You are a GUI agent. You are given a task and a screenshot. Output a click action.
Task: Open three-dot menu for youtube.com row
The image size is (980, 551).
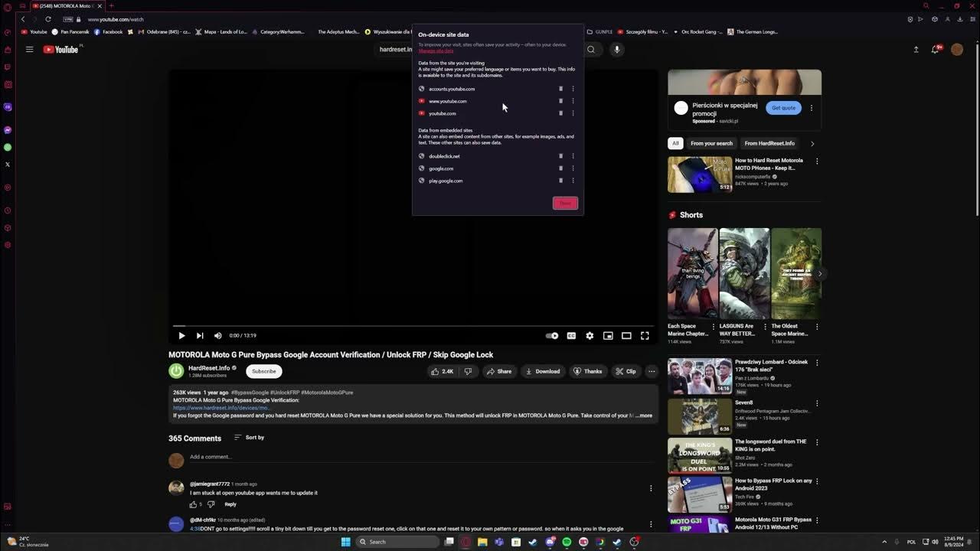[573, 113]
